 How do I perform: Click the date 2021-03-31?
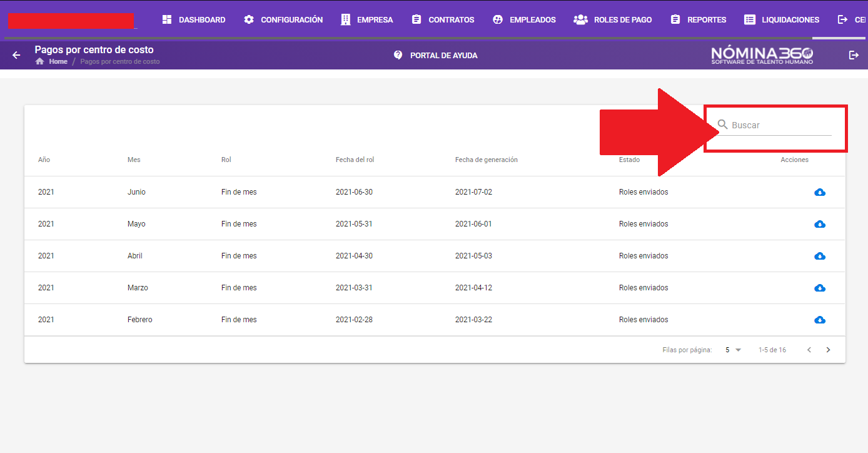pos(354,288)
